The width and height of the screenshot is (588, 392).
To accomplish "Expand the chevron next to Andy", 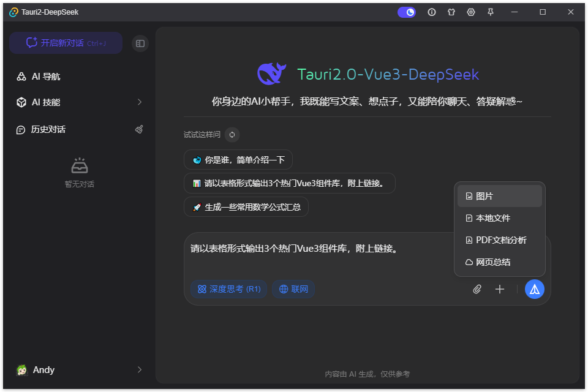I will tap(140, 370).
